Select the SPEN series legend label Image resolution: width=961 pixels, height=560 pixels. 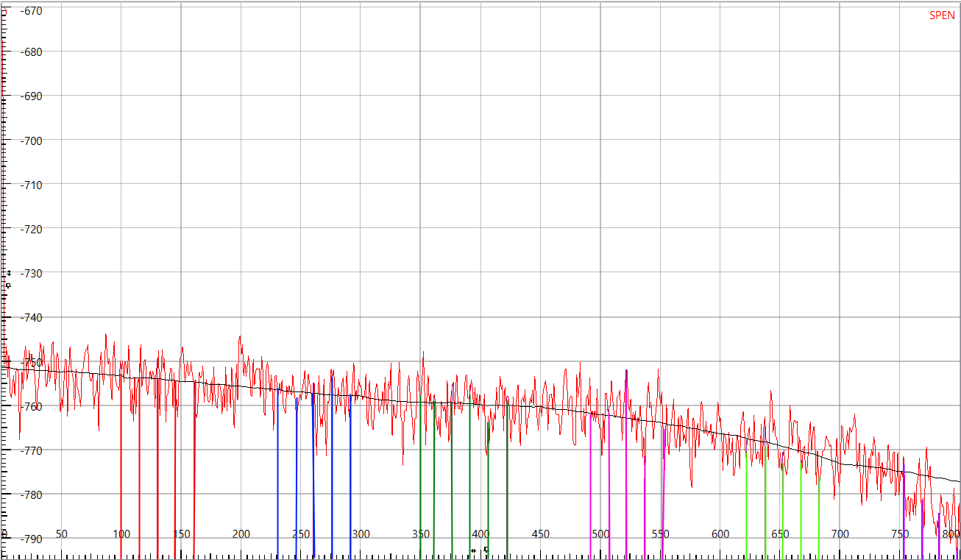tap(942, 15)
